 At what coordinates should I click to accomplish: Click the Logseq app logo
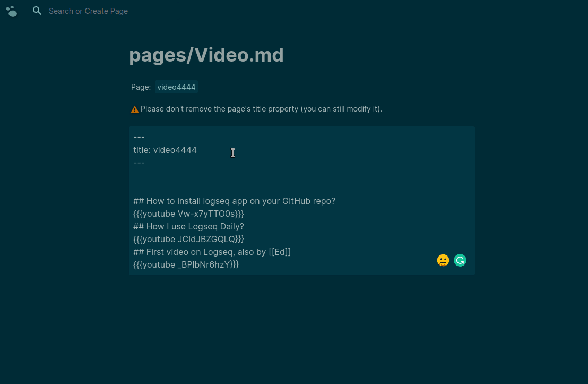pos(11,11)
